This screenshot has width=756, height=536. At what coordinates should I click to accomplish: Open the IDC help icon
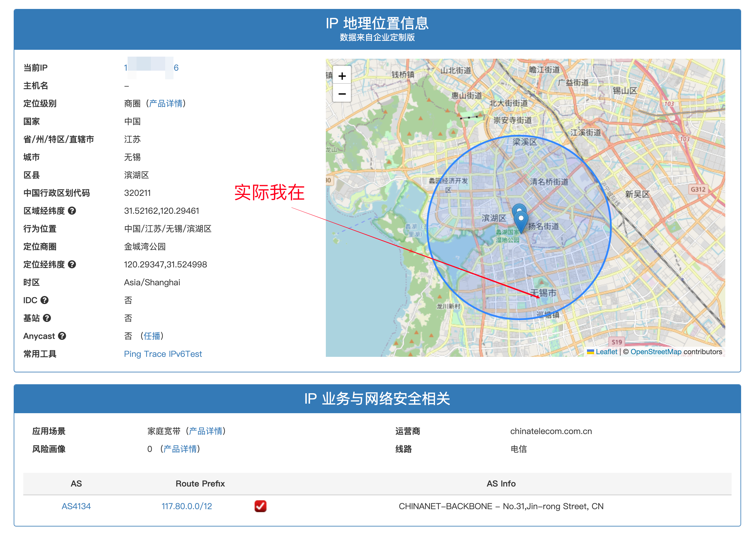pos(44,300)
